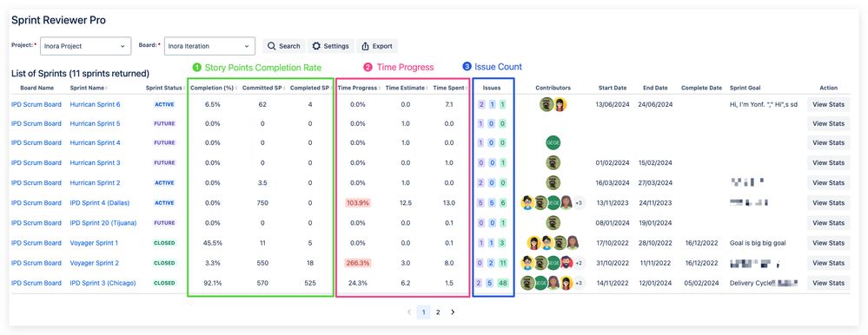Sort by the Time Estimate column header
Viewport: 868px width, 335px height.
click(x=407, y=88)
